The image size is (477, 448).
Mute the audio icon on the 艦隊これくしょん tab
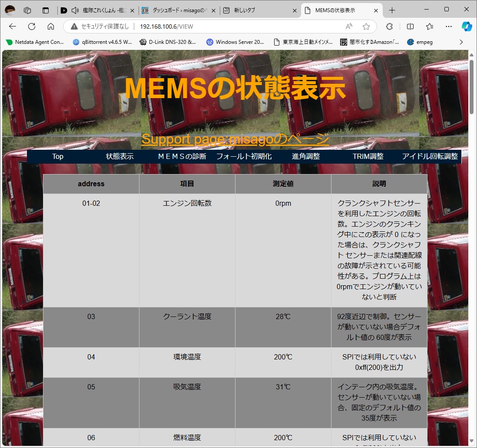[75, 10]
